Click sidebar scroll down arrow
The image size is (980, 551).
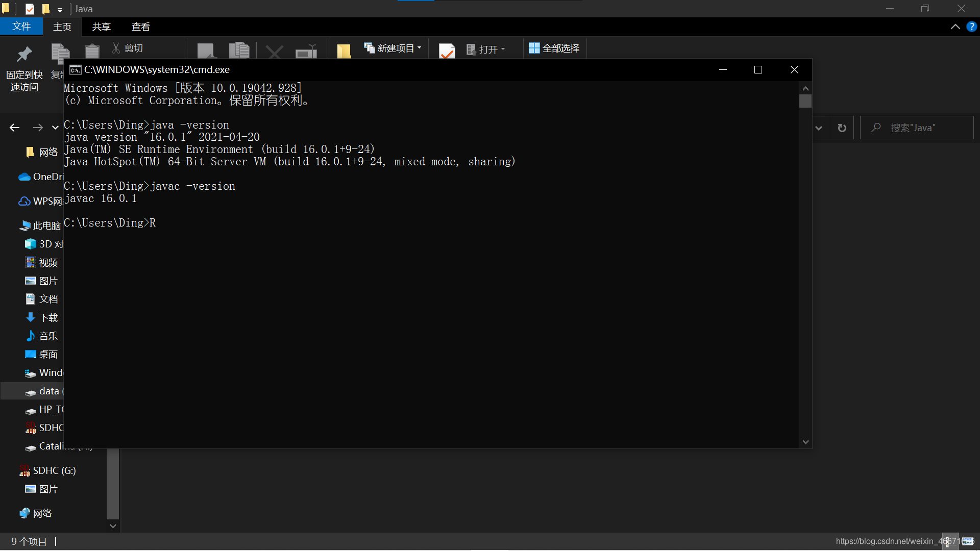pyautogui.click(x=113, y=525)
